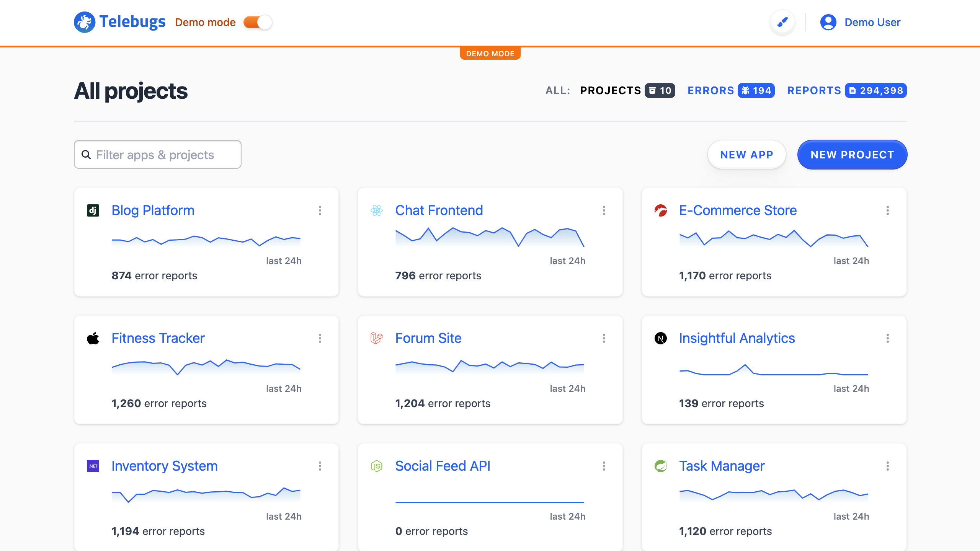Open the options menu for Blog Platform
This screenshot has width=980, height=551.
[x=320, y=210]
